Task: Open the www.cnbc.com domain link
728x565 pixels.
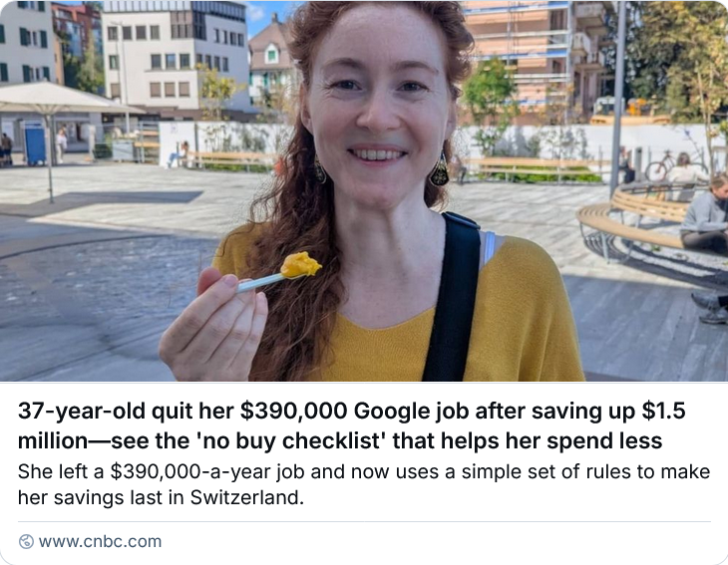Action: [100, 541]
